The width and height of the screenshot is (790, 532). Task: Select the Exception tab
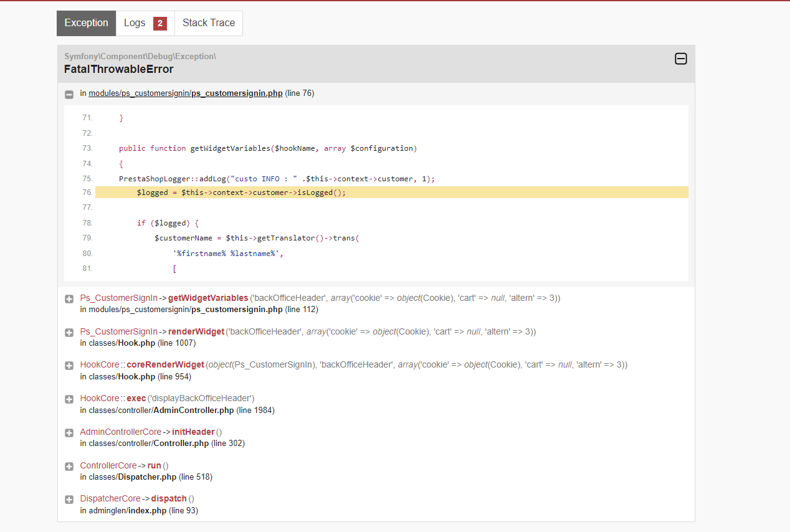point(86,22)
